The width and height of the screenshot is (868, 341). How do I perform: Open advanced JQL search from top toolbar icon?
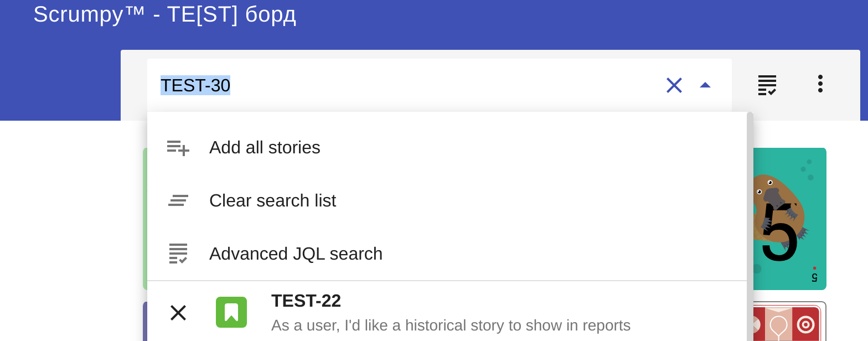point(767,85)
